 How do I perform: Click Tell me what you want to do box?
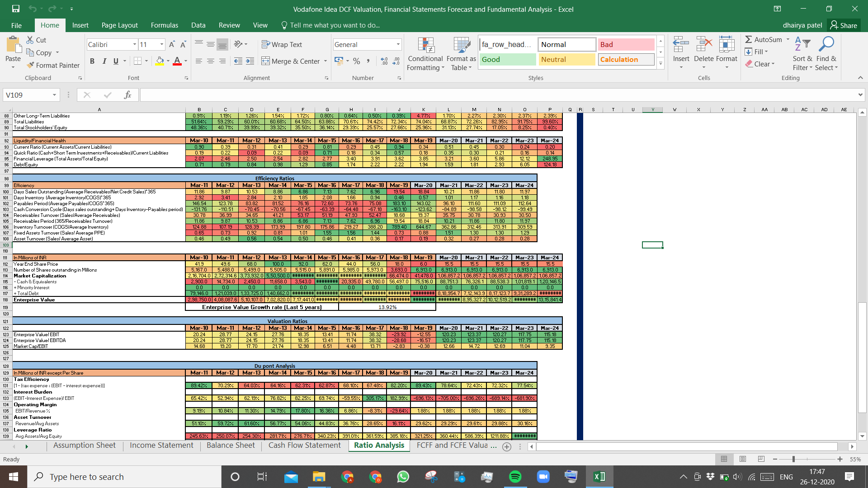pyautogui.click(x=330, y=25)
